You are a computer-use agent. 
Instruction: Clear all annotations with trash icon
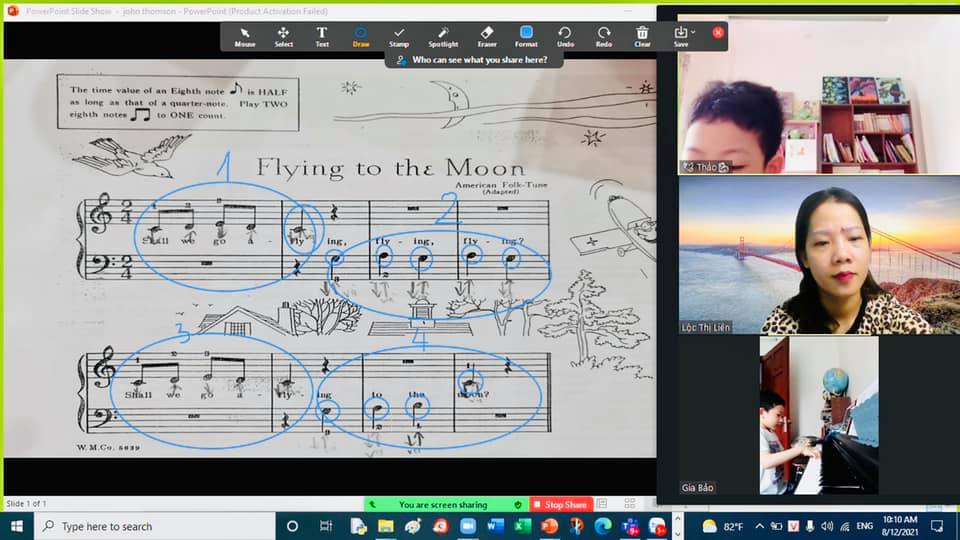tap(642, 37)
